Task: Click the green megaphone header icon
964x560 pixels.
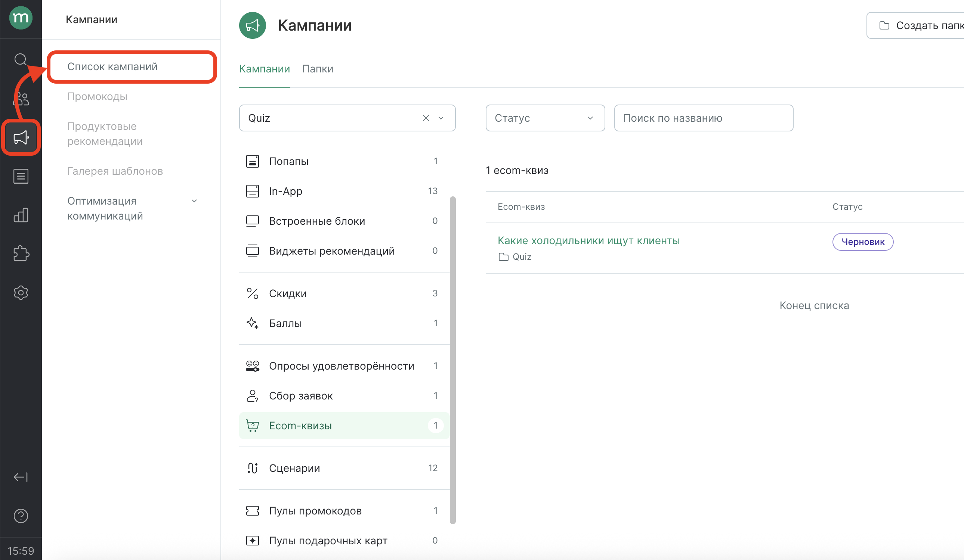Action: [x=253, y=25]
